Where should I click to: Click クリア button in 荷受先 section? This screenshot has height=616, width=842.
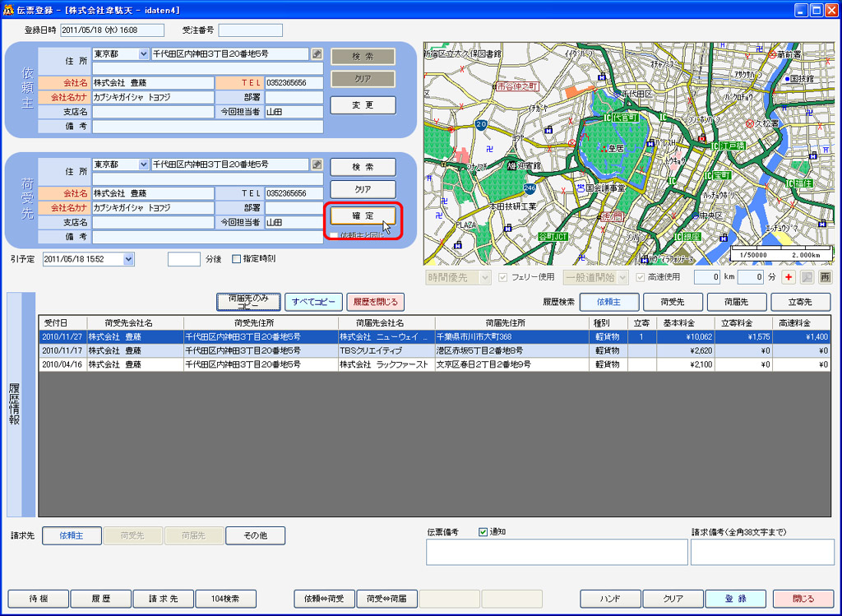tap(363, 190)
